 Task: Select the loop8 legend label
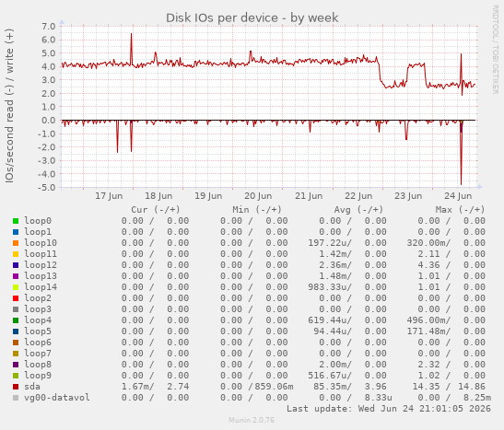tap(38, 365)
